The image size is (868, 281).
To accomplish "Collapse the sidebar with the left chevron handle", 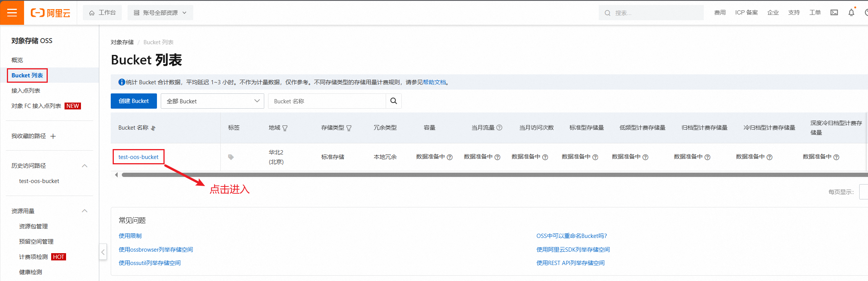I will pos(103,252).
